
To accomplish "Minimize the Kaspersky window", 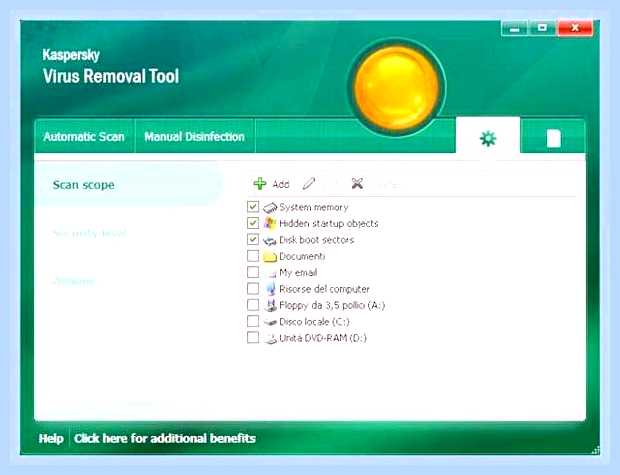I will 514,28.
